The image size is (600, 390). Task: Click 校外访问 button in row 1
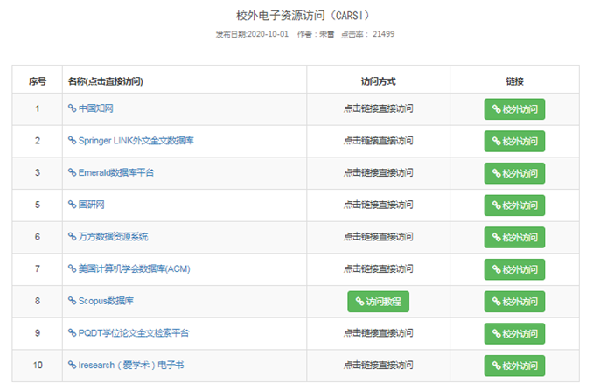click(x=515, y=109)
